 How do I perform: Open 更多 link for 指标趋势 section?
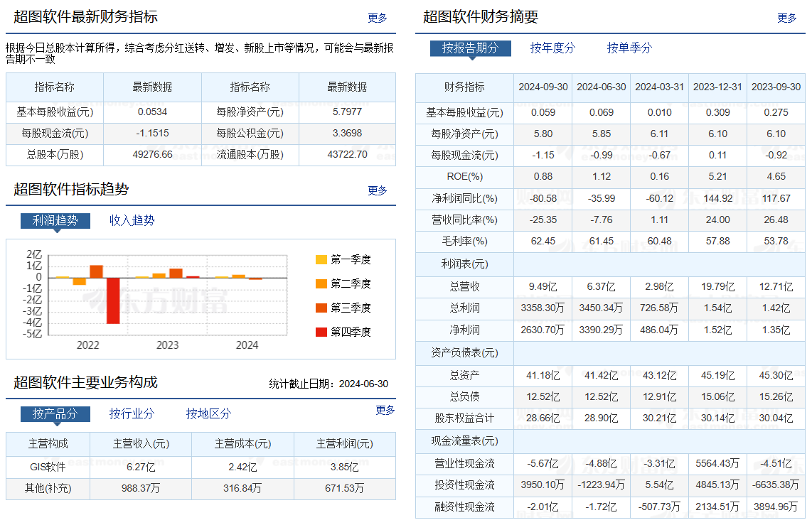pyautogui.click(x=377, y=190)
